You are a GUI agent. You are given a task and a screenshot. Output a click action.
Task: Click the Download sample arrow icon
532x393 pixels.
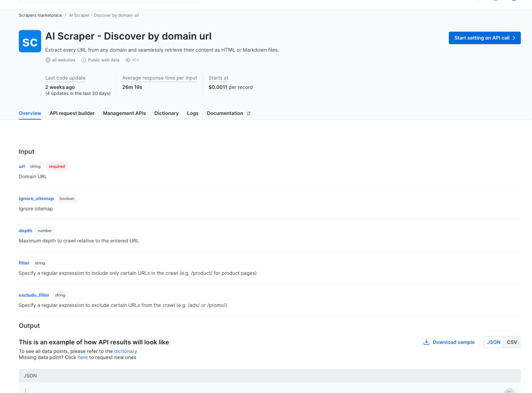426,342
